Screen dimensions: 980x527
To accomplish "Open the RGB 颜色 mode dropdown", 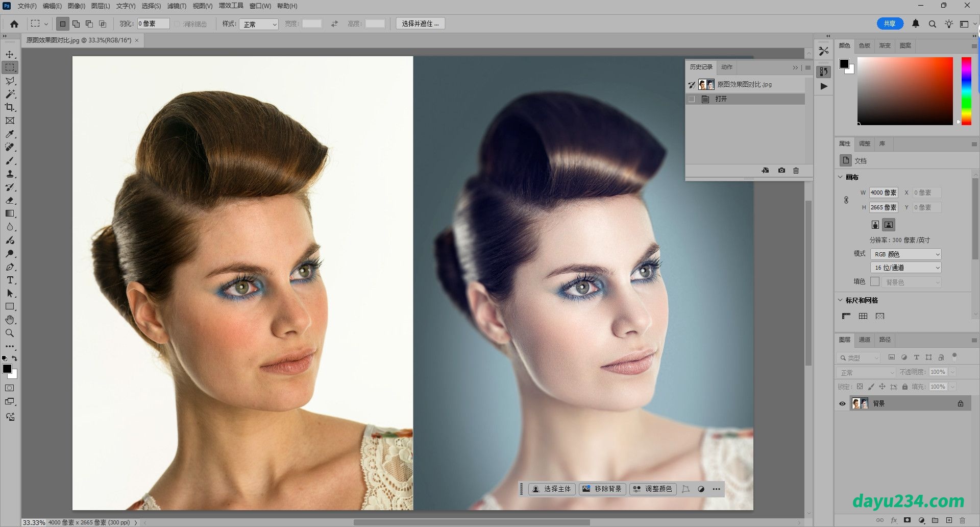I will 905,254.
